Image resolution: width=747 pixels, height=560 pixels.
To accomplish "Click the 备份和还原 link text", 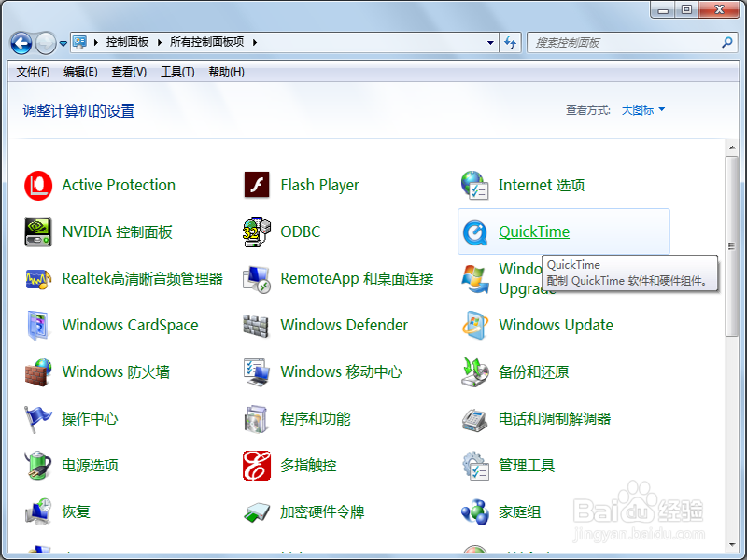I will tap(533, 371).
